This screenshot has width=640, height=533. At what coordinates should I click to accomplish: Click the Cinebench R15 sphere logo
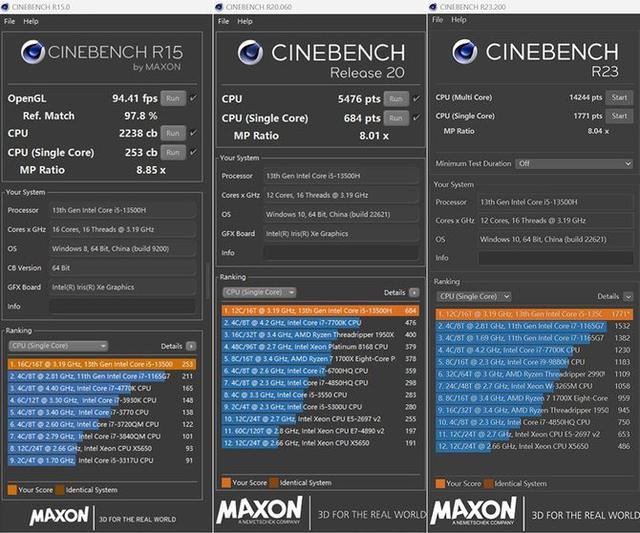32,55
